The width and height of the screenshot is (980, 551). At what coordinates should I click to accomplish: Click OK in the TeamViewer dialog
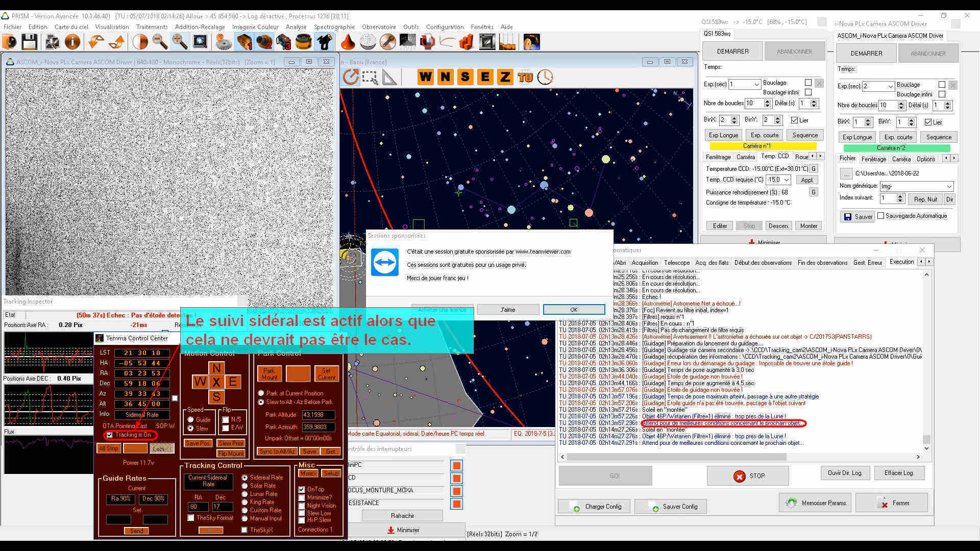point(574,310)
